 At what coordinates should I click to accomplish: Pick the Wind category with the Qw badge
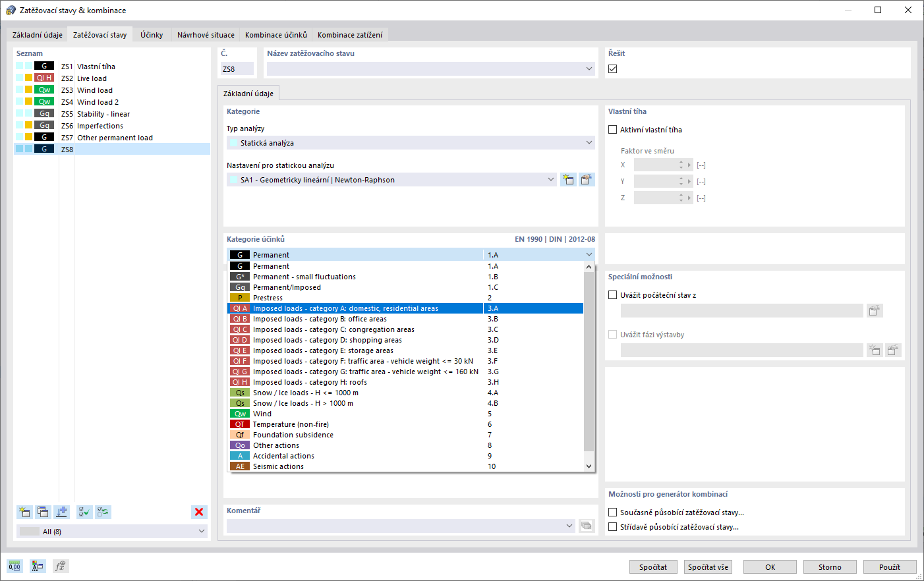pos(405,414)
